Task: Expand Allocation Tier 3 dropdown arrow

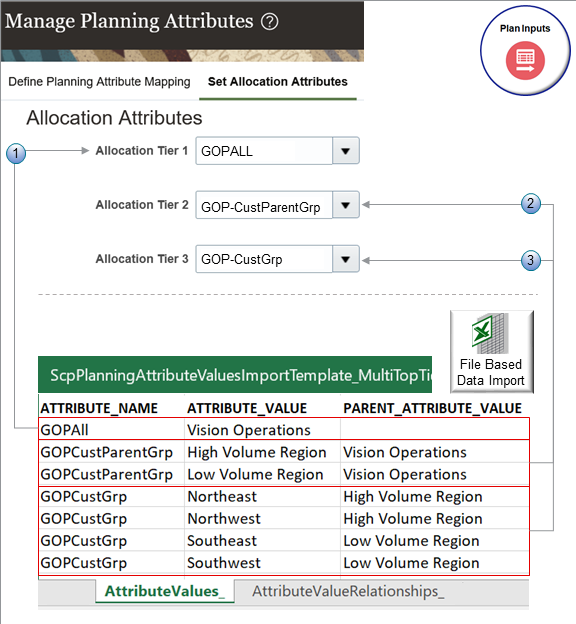Action: coord(346,259)
